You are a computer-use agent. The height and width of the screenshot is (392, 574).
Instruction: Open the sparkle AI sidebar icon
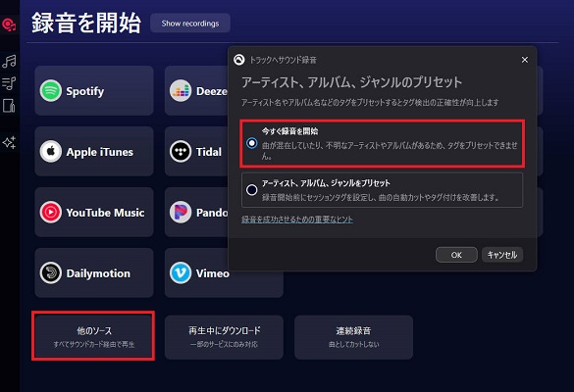[x=9, y=142]
